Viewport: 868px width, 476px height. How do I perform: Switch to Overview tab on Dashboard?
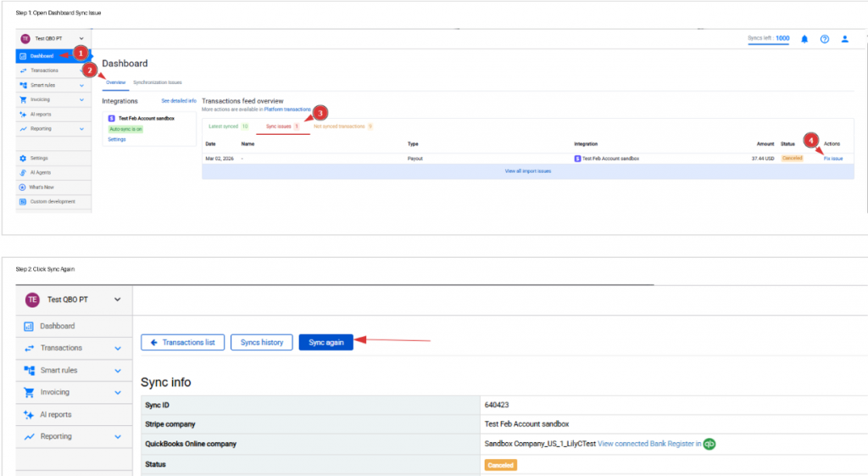coord(115,82)
